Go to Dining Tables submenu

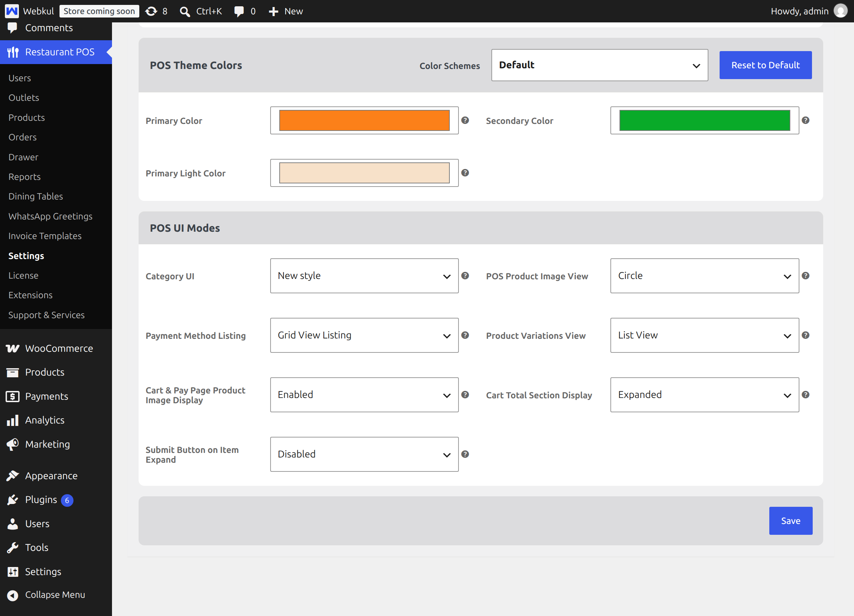pos(35,196)
